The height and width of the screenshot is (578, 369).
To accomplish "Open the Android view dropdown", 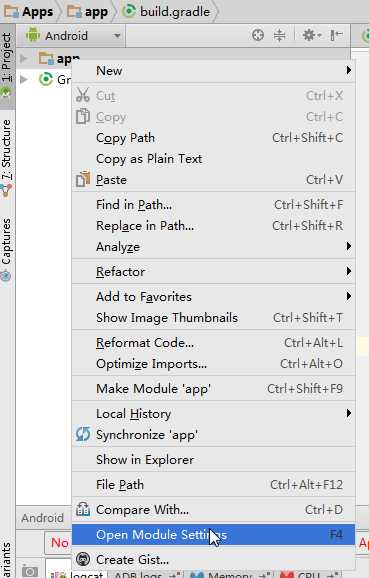I will pos(74,36).
